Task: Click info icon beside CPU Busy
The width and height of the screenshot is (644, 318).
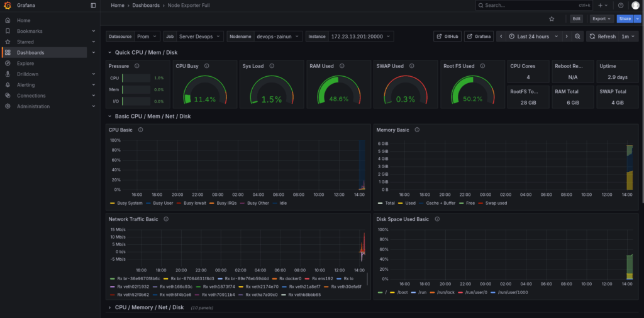Action: click(x=207, y=65)
